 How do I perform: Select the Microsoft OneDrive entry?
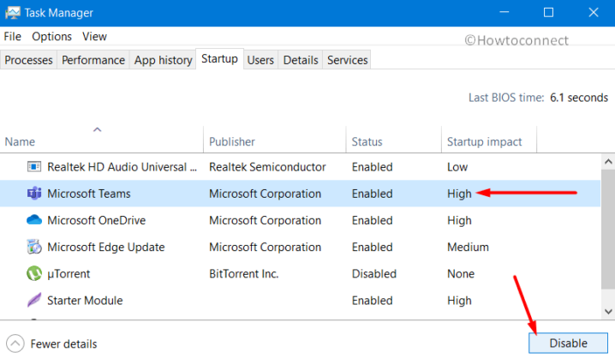96,220
